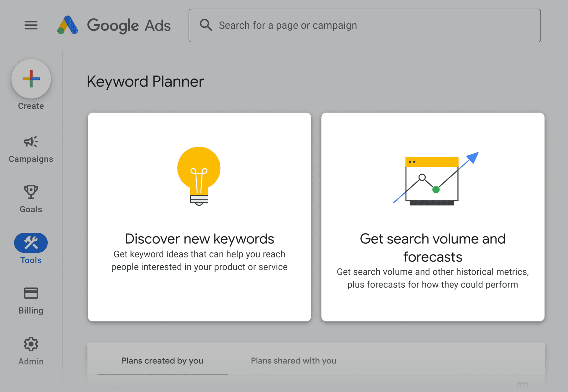
Task: Open Campaigns via megaphone icon
Action: pos(31,142)
